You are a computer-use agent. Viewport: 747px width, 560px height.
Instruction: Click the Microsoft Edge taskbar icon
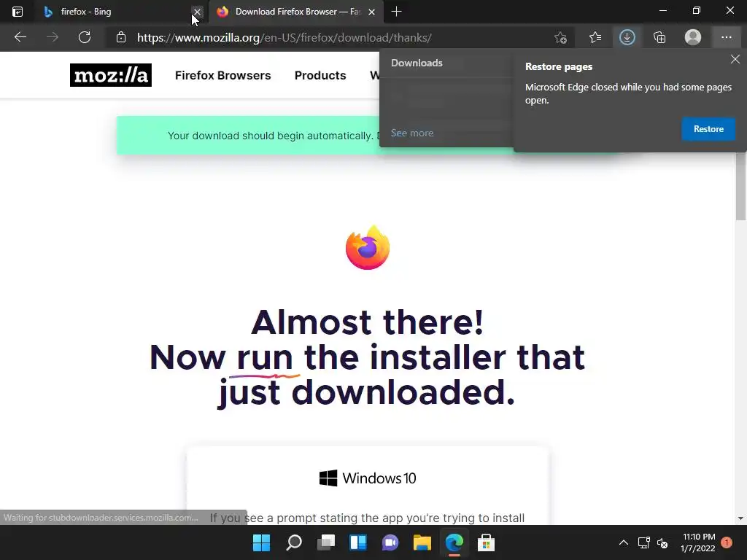coord(454,542)
